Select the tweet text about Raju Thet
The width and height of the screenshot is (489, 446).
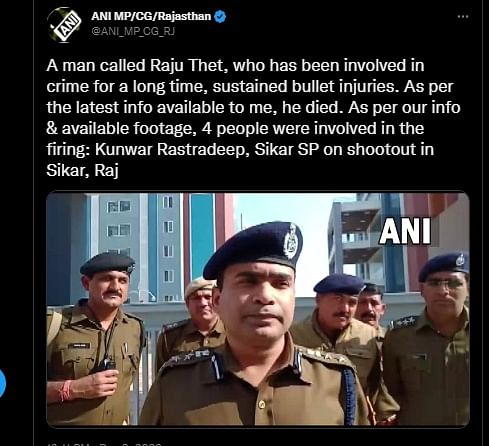click(x=253, y=118)
